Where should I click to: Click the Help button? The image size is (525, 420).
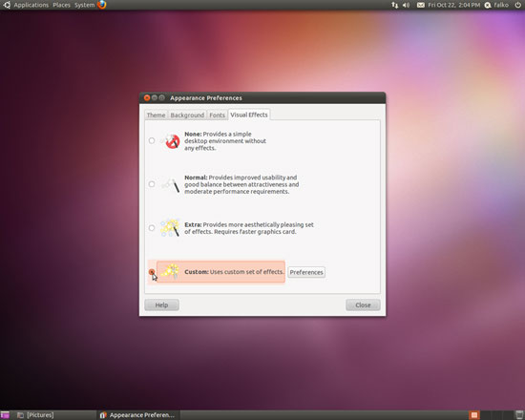(161, 305)
